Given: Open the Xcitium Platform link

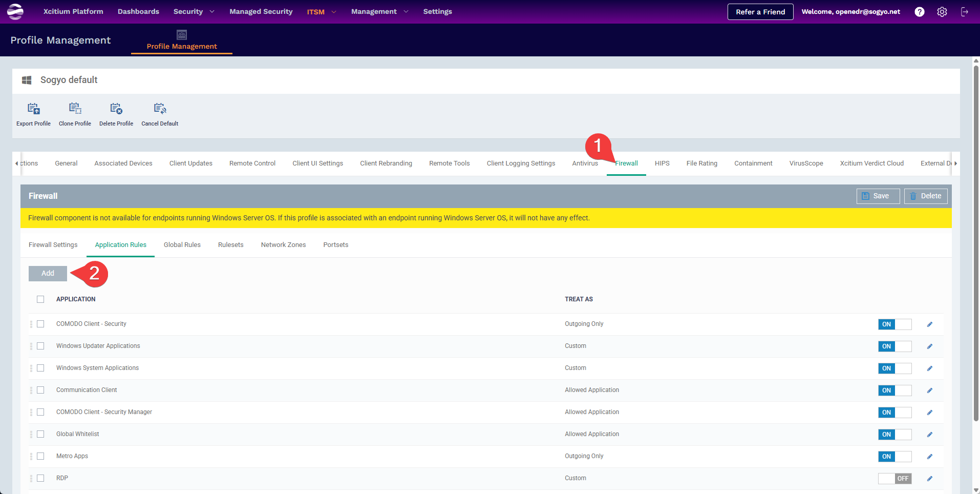Looking at the screenshot, I should [73, 11].
